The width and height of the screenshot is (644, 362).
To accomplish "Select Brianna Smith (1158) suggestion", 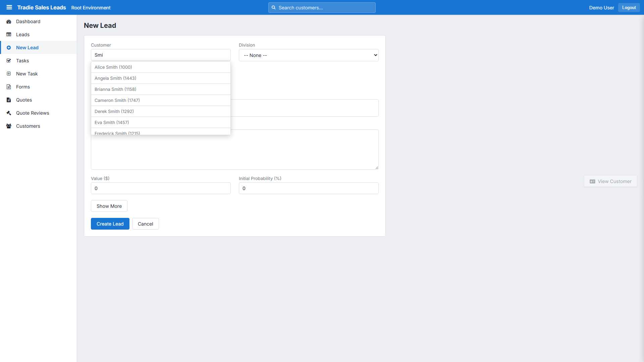I will [161, 89].
